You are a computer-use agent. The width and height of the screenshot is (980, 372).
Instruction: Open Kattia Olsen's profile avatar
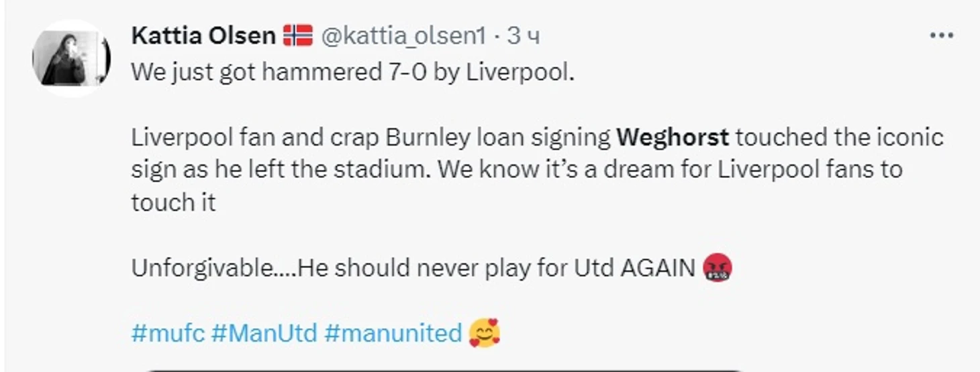click(70, 58)
